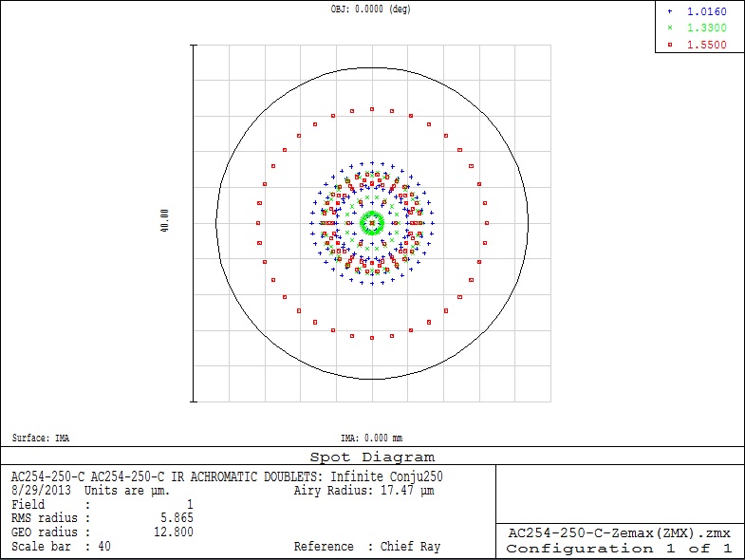Click the Units are µm text
745x560 pixels.
point(127,490)
